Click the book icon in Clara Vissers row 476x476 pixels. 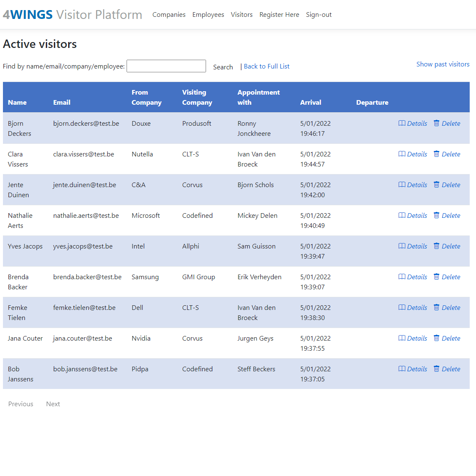pos(402,153)
